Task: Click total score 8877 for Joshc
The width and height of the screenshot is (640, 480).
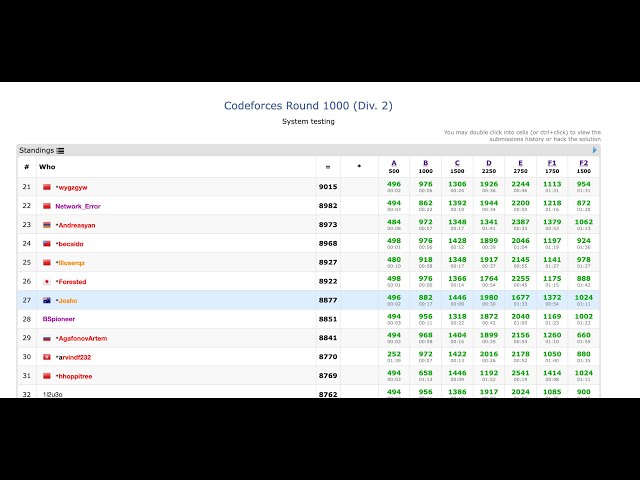Action: (x=328, y=300)
